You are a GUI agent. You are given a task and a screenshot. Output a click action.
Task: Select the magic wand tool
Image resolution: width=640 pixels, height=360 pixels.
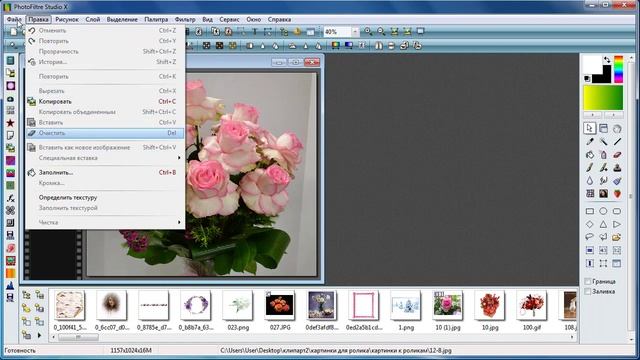click(603, 142)
